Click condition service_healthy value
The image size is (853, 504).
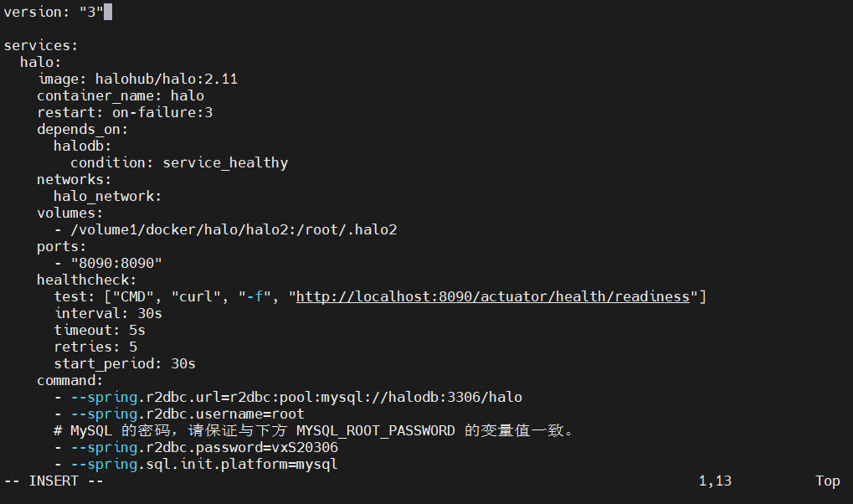[x=225, y=162]
